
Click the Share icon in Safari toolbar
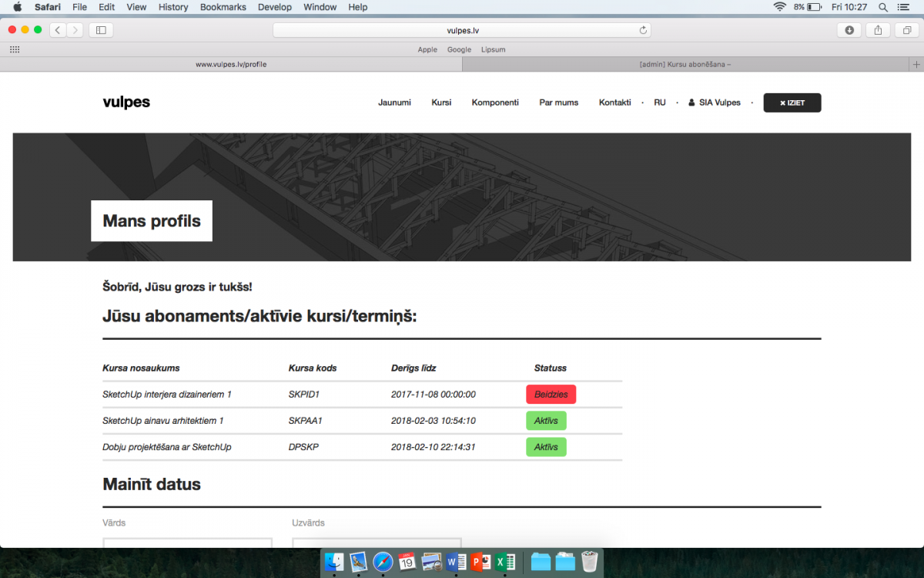click(878, 30)
